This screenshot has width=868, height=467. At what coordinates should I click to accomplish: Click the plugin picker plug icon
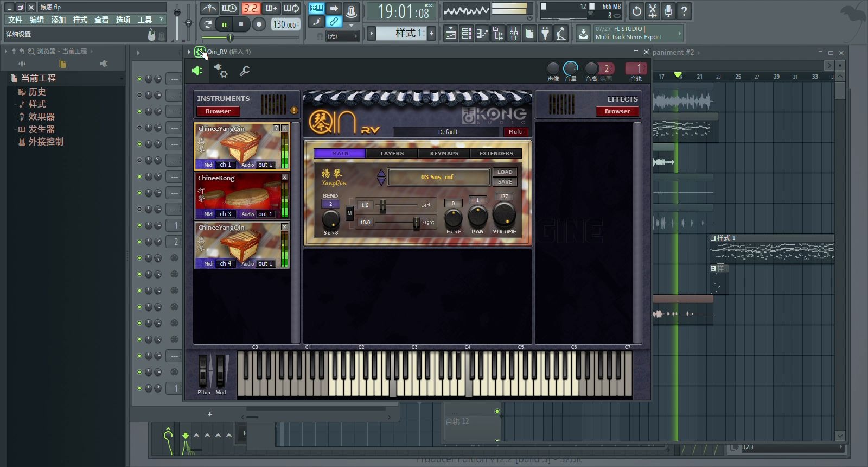545,34
